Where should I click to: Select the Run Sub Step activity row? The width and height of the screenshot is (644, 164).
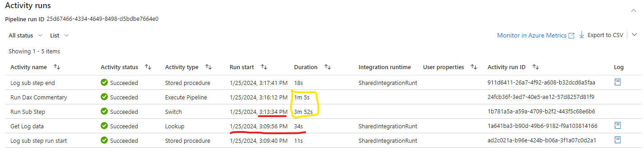click(325, 111)
